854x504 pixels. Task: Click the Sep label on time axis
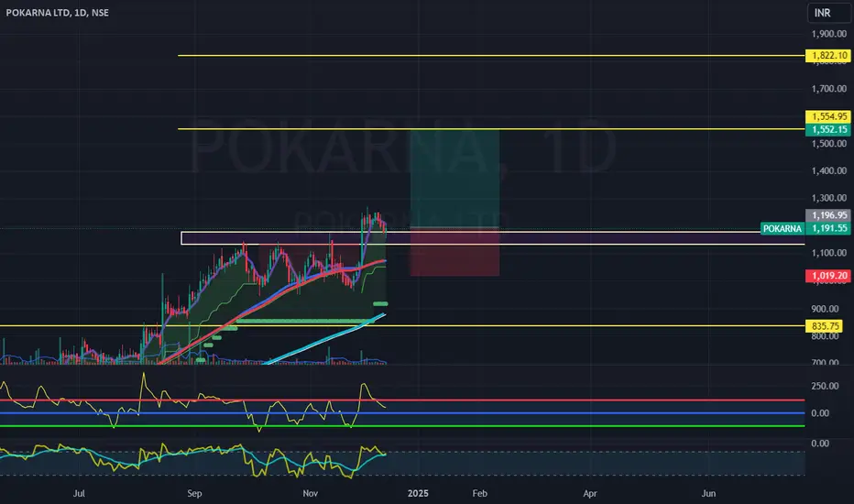click(x=194, y=493)
